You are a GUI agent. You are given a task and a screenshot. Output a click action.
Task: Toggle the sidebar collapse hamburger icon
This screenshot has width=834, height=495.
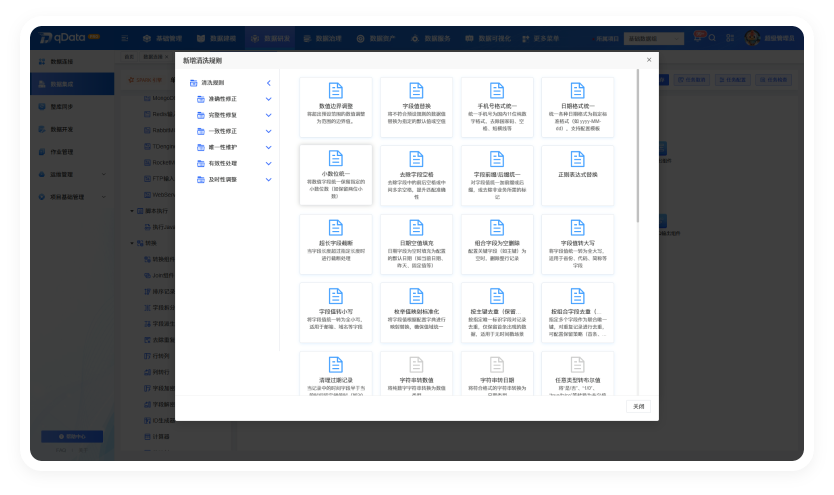125,38
